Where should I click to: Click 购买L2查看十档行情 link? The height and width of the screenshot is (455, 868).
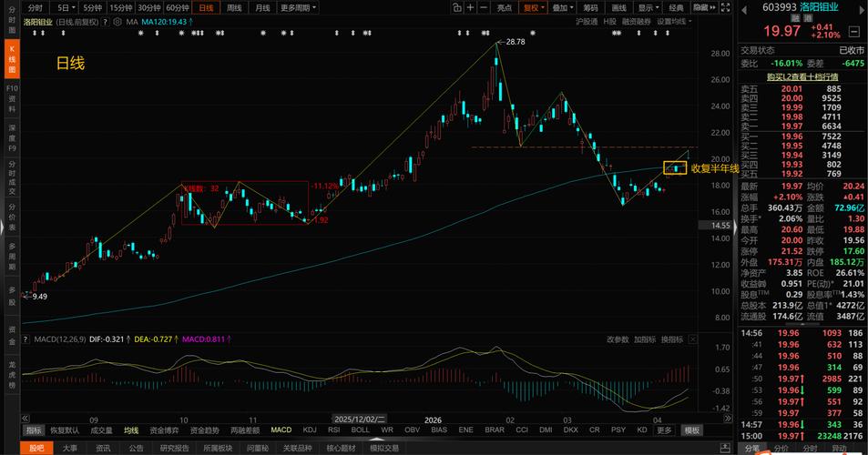[802, 76]
